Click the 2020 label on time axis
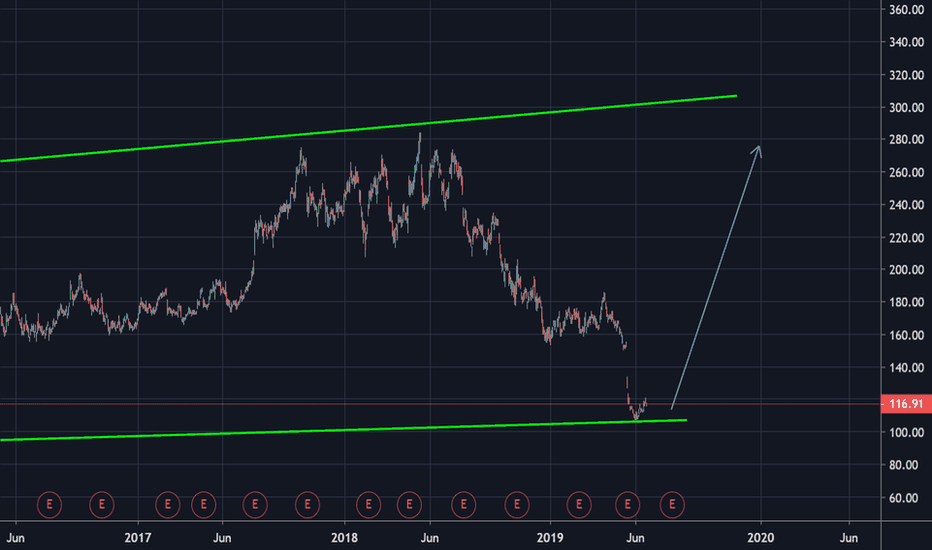Viewport: 932px width, 550px height. (x=761, y=538)
